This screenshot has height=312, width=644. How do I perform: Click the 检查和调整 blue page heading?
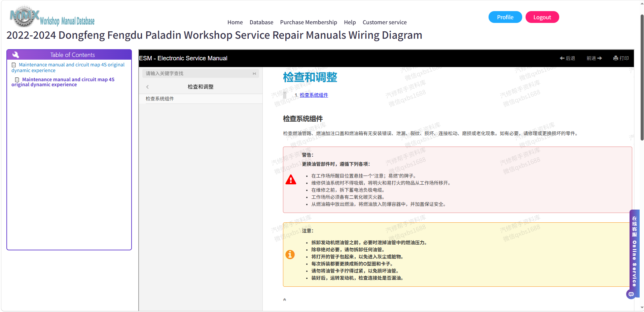(310, 77)
